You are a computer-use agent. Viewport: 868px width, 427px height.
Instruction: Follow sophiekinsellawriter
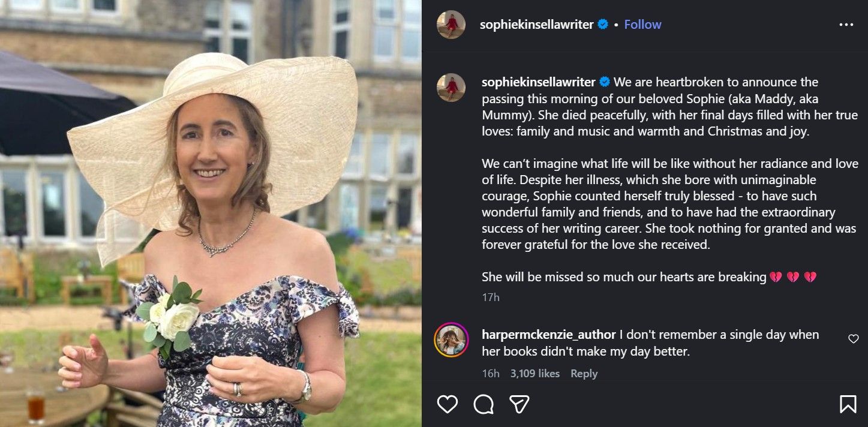[642, 25]
